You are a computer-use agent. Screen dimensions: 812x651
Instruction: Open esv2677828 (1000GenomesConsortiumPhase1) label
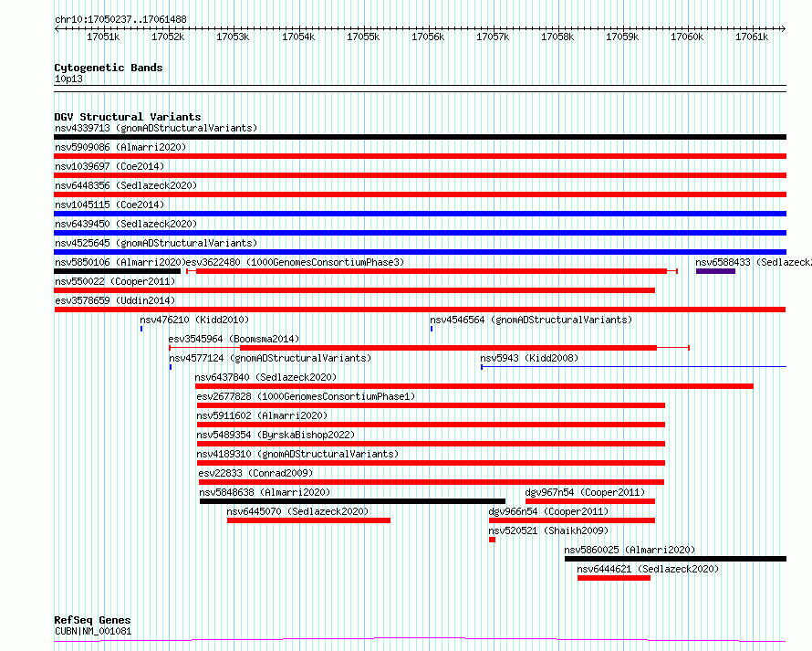pos(306,396)
